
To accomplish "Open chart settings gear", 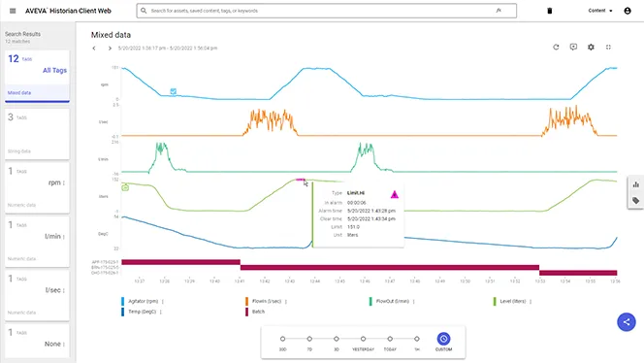I will (x=591, y=48).
